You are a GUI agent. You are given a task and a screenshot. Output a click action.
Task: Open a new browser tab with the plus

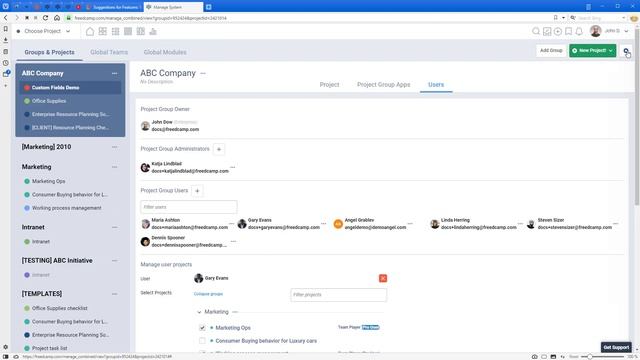(209, 7)
